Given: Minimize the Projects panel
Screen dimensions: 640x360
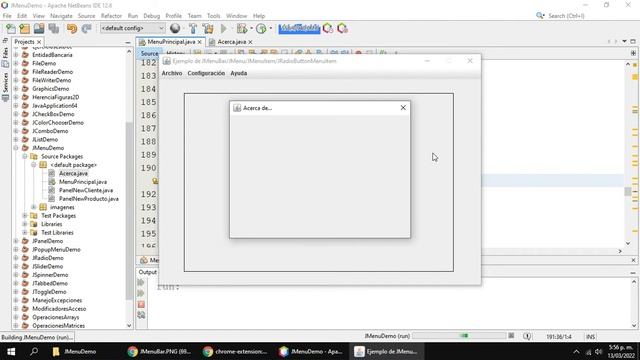Looking at the screenshot, I should click(128, 42).
